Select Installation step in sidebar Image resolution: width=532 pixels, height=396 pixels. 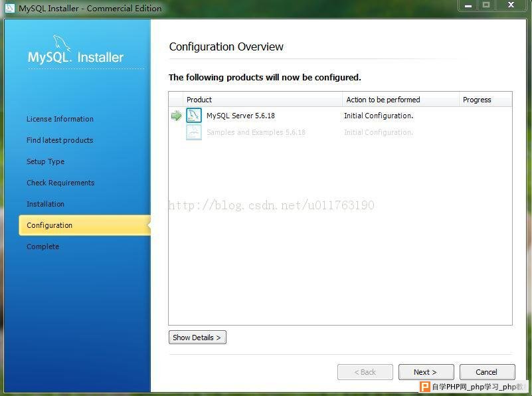pos(45,204)
